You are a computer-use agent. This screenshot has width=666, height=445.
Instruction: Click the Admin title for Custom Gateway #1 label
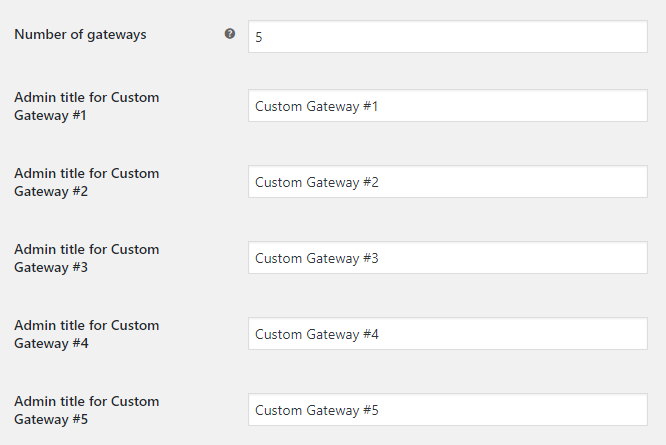[87, 106]
